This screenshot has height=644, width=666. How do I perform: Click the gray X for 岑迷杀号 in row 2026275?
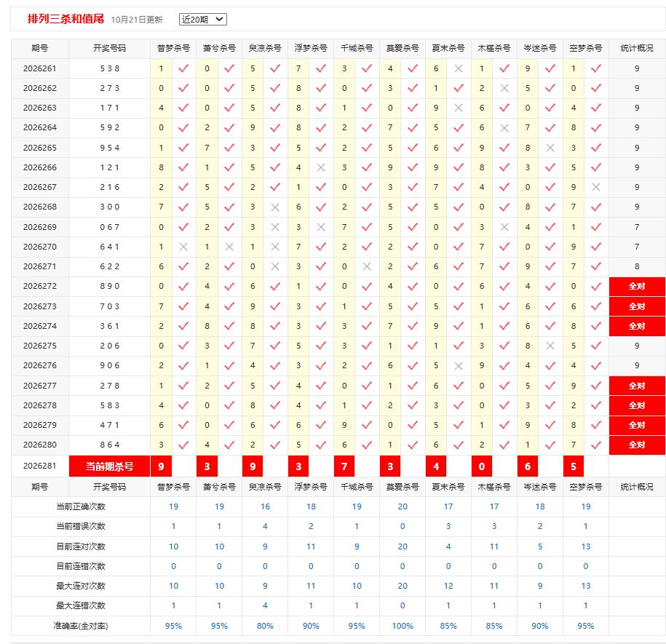(550, 346)
